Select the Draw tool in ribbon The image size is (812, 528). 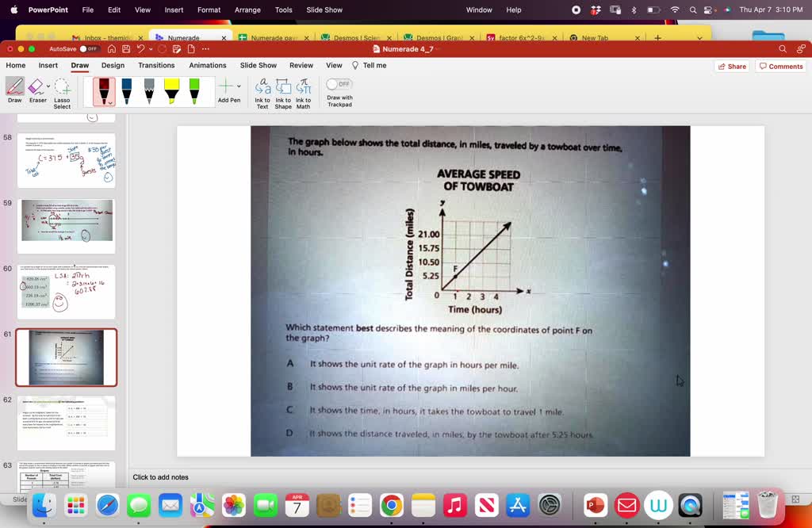pyautogui.click(x=15, y=90)
